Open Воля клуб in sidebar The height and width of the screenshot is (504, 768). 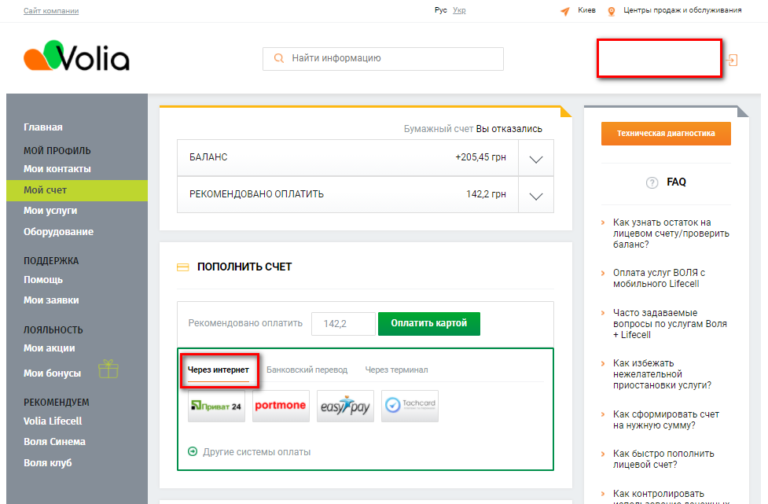coord(48,463)
